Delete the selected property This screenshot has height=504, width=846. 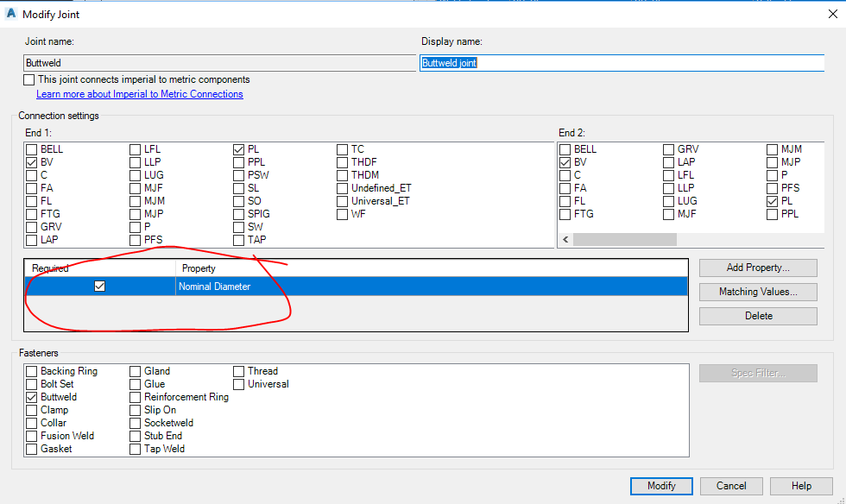coord(757,316)
